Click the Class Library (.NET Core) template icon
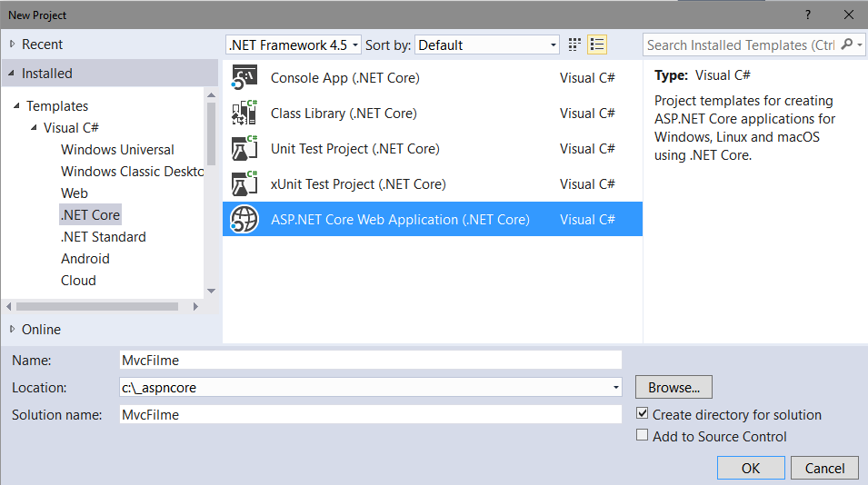The image size is (868, 485). 244,113
